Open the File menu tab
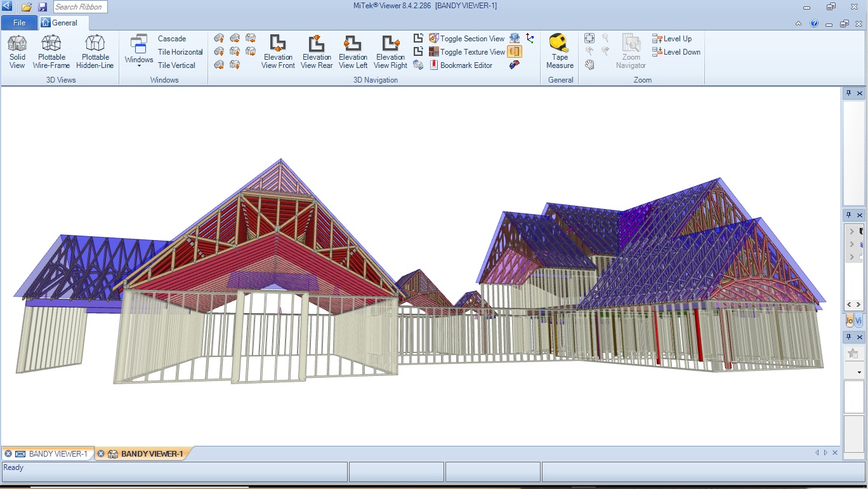The image size is (868, 489). (x=19, y=23)
